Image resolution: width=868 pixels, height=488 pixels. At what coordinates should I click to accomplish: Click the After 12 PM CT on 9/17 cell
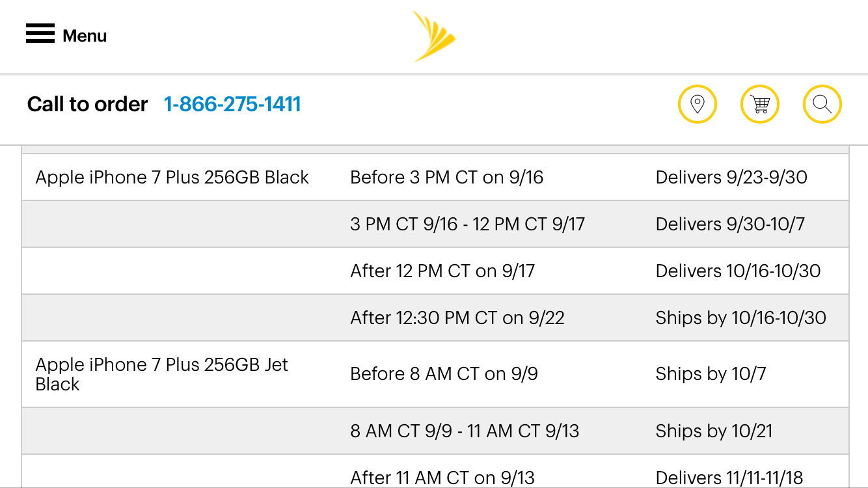point(442,271)
